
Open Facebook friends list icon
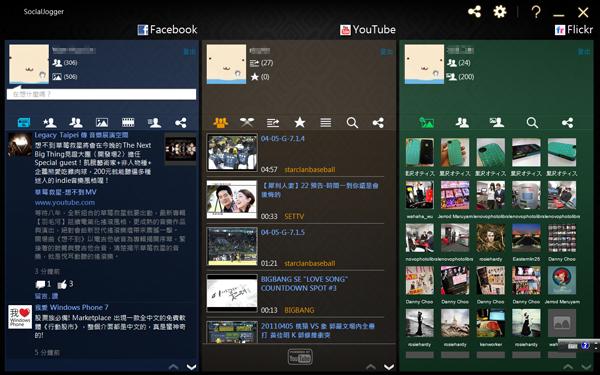[x=76, y=122]
